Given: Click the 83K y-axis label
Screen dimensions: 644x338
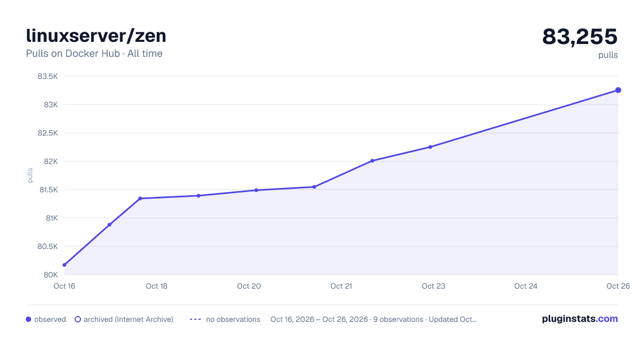Looking at the screenshot, I should (x=51, y=105).
